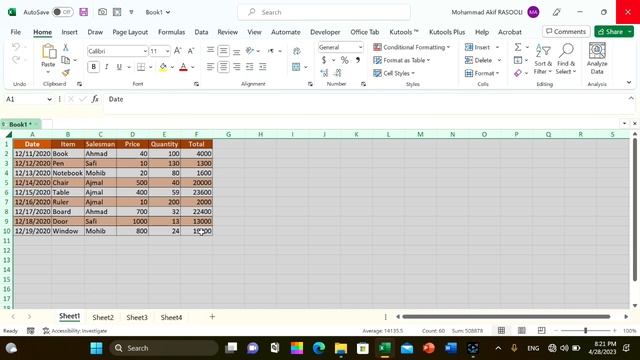
Task: Toggle AutoSave switch
Action: (x=62, y=12)
